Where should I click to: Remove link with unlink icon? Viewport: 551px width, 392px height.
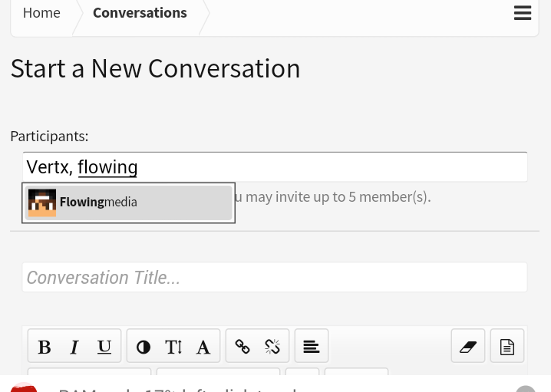(x=272, y=347)
